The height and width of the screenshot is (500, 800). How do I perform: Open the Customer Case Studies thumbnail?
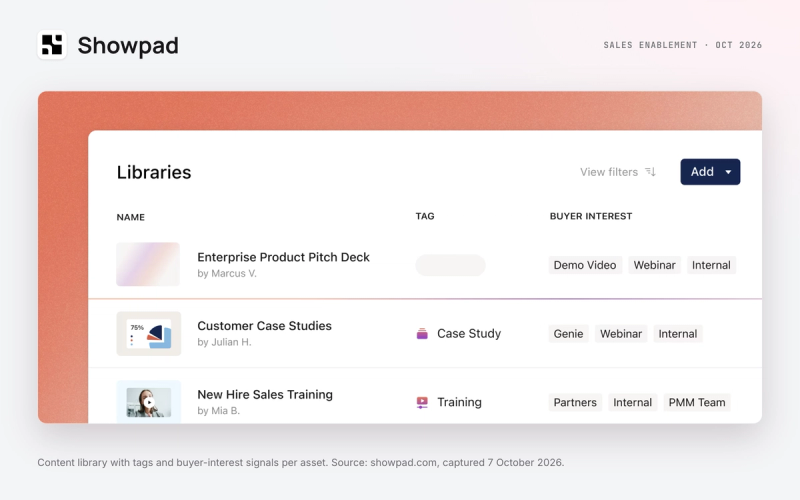click(148, 334)
